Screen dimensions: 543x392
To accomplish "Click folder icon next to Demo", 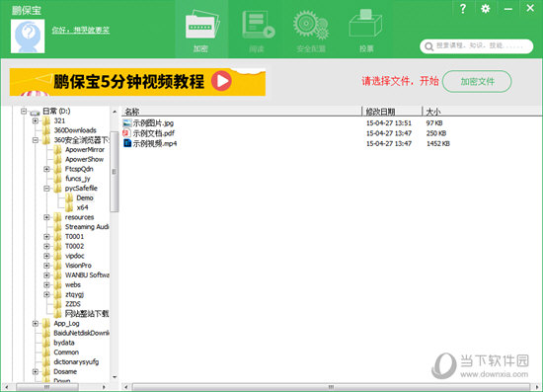I will coord(69,198).
